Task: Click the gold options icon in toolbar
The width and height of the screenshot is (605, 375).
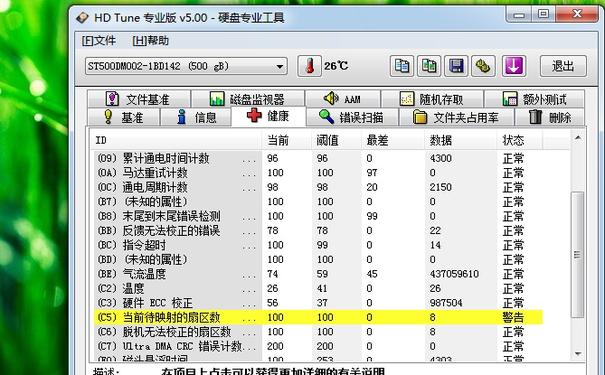Action: coord(483,66)
